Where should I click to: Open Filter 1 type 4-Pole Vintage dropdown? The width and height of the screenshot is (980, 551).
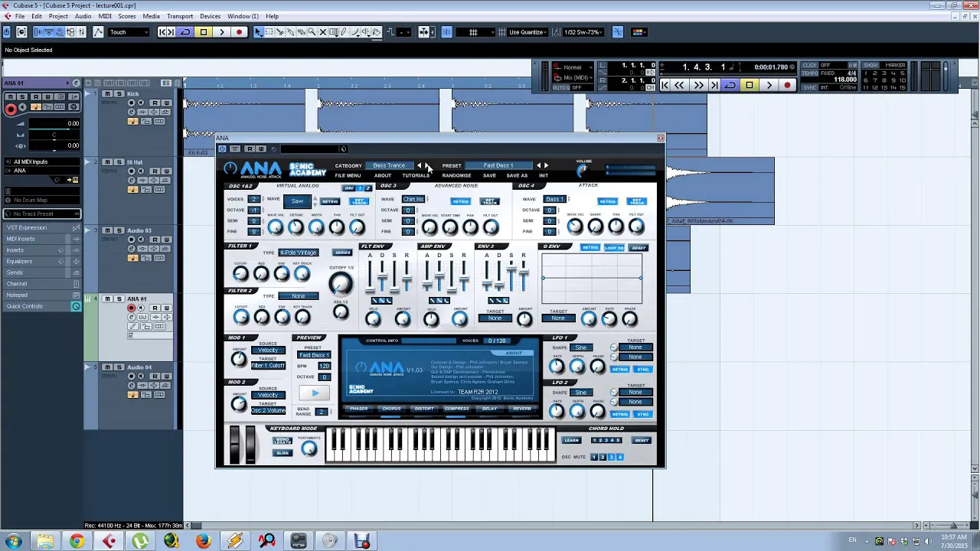299,253
